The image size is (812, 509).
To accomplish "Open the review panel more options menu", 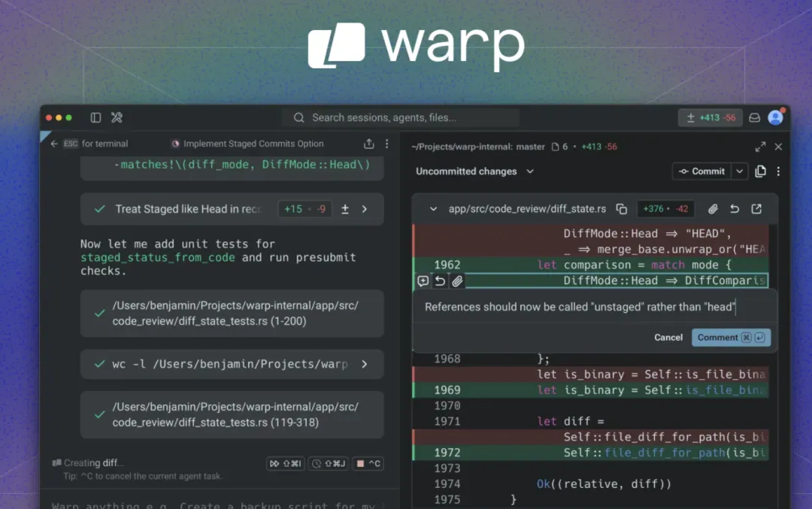I will tap(778, 171).
